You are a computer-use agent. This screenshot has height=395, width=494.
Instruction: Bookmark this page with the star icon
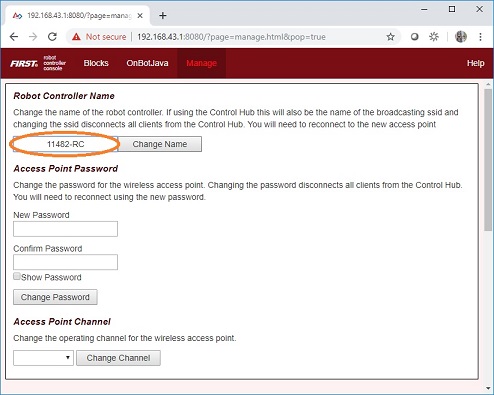pyautogui.click(x=390, y=37)
